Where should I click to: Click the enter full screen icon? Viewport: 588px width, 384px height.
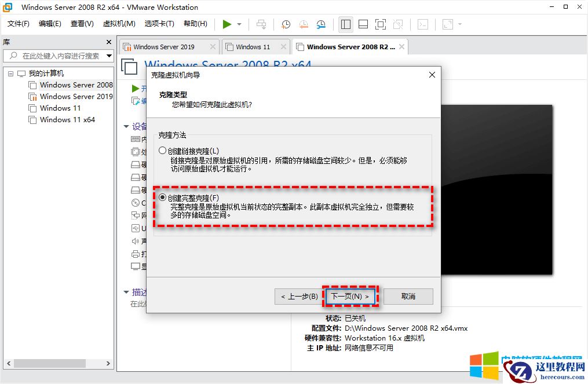pyautogui.click(x=380, y=24)
